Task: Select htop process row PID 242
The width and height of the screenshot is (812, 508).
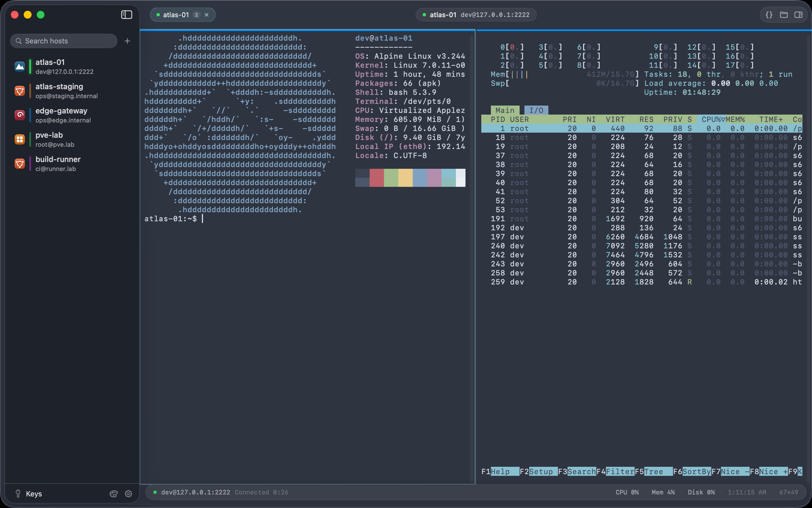Action: tap(641, 255)
